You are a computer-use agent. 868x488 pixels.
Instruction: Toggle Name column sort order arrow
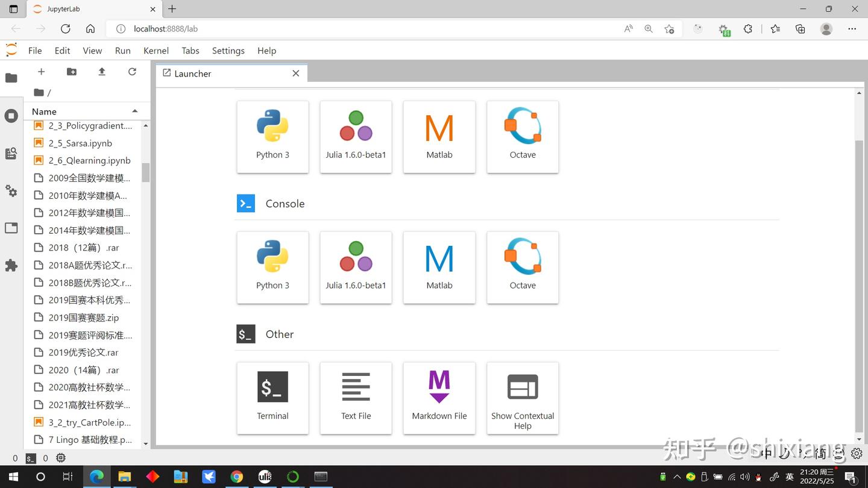click(x=135, y=111)
